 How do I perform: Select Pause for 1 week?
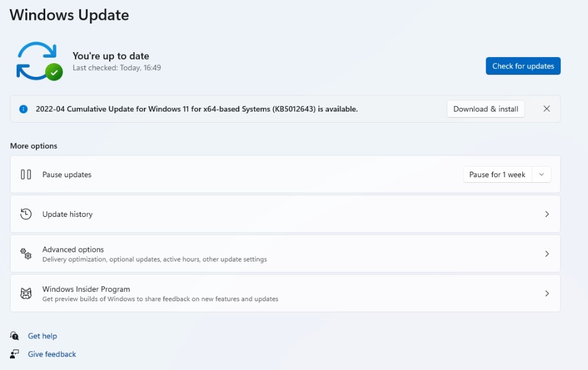click(497, 174)
